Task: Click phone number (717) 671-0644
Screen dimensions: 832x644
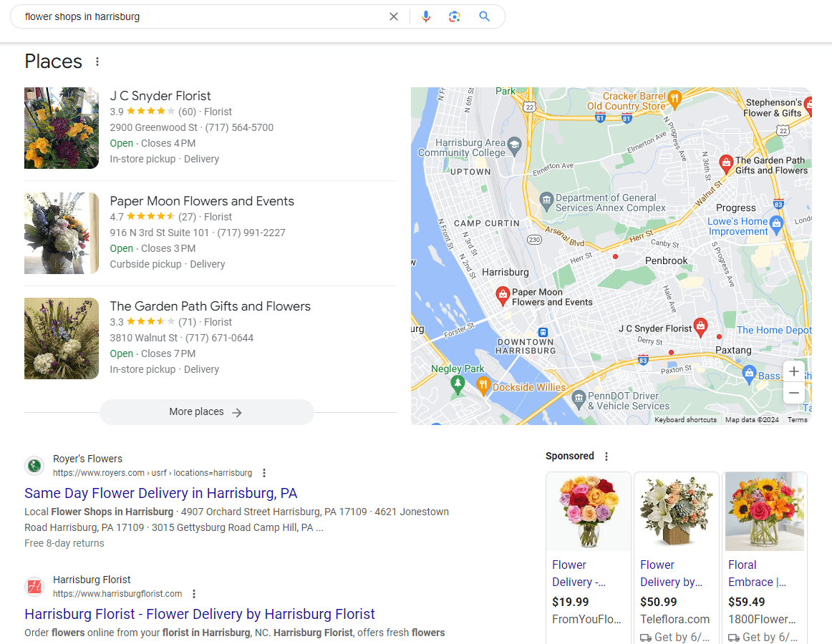Action: tap(219, 337)
